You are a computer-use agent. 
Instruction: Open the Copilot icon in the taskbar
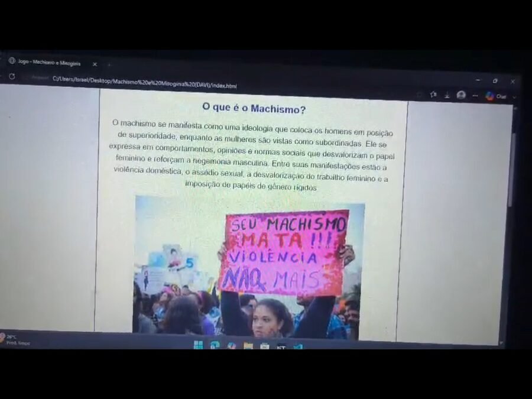coord(232,345)
